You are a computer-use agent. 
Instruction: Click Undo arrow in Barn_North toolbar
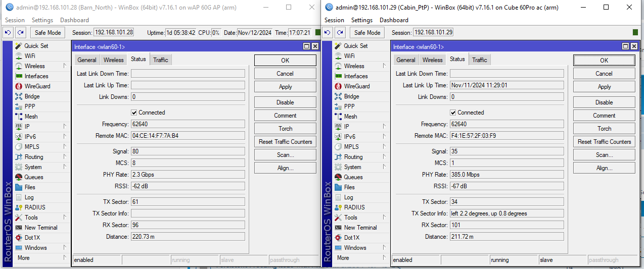coord(8,32)
